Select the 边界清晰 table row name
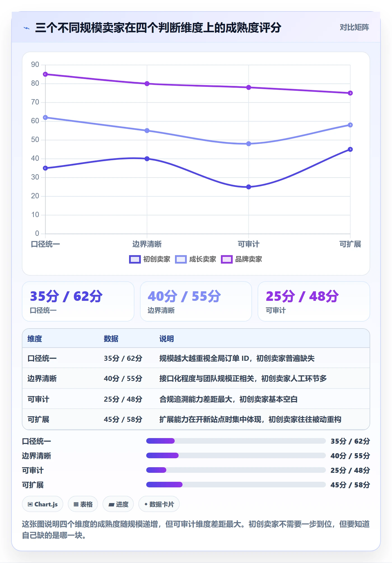 (x=42, y=379)
